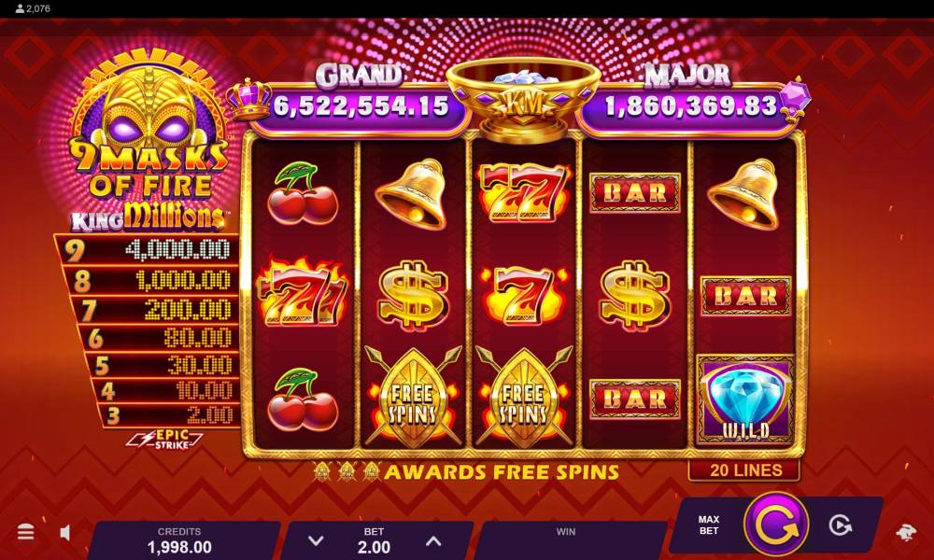The height and width of the screenshot is (560, 934).
Task: Decrease the bet amount
Action: tap(316, 541)
